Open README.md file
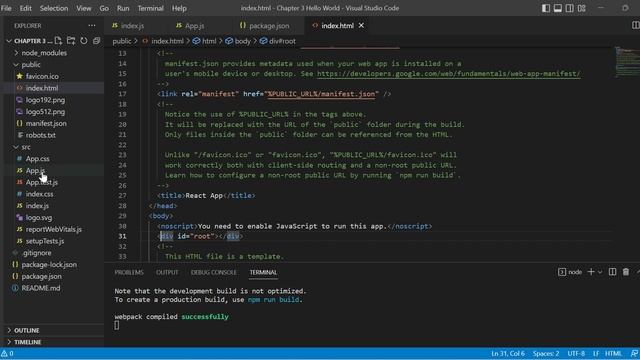The width and height of the screenshot is (640, 360). pyautogui.click(x=41, y=288)
